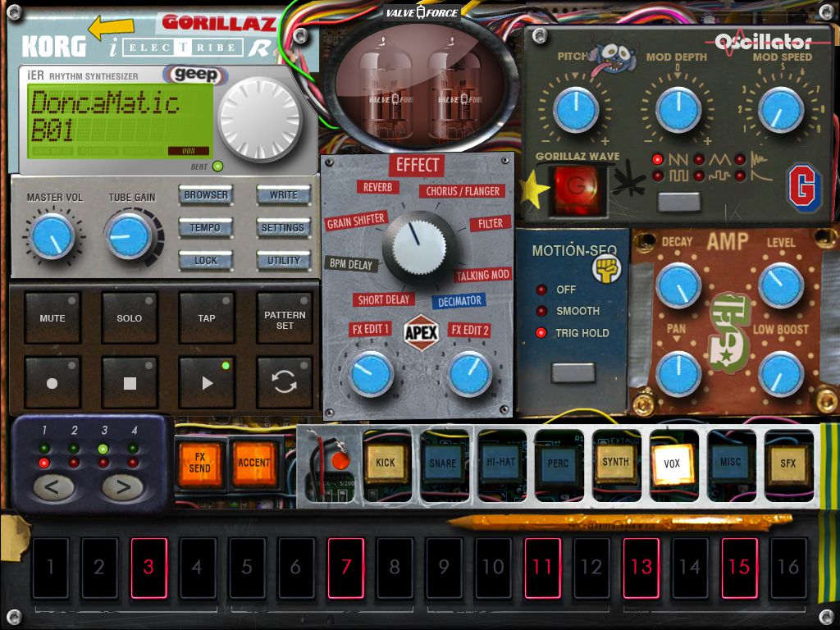
Task: Adjust the FX EDIT 2 knob
Action: coord(470,374)
